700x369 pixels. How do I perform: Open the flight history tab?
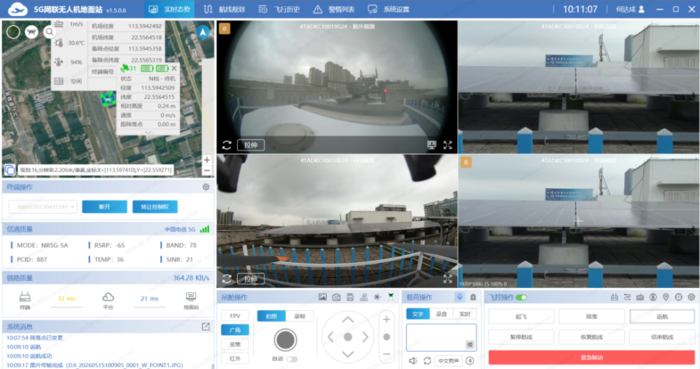pyautogui.click(x=279, y=9)
